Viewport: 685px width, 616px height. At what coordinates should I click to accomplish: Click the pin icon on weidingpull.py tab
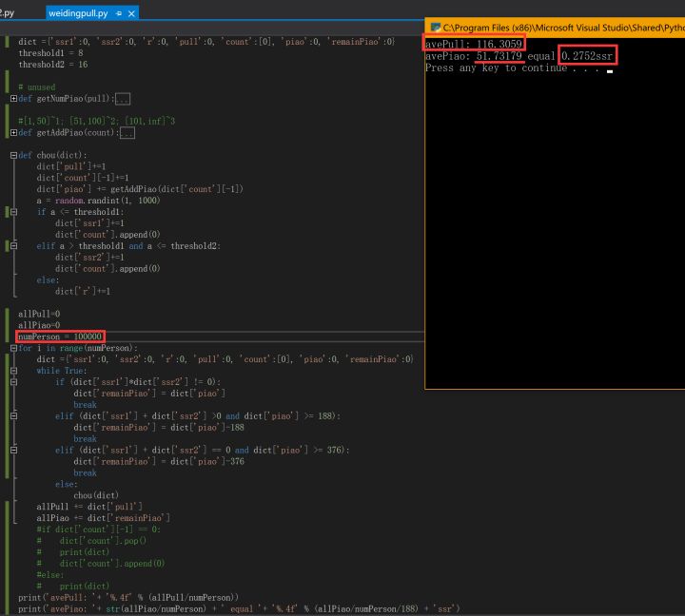tap(118, 13)
